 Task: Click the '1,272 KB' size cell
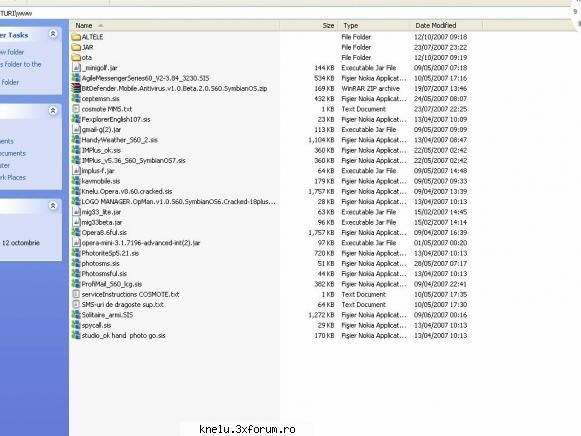(321, 315)
